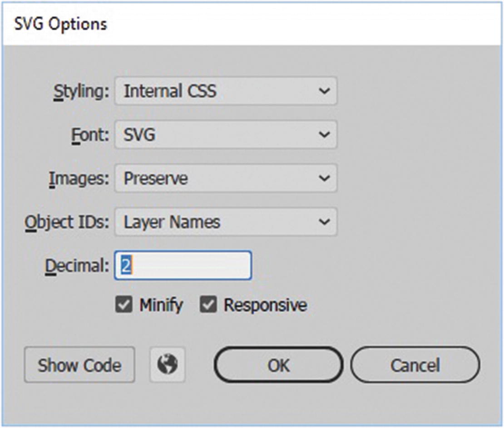Toggle Minify off then verify state
504x428 pixels.
click(124, 305)
